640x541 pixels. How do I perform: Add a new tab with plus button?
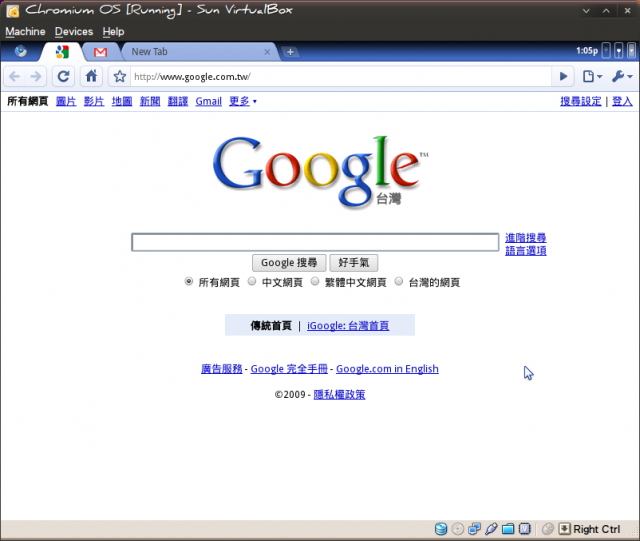(x=290, y=52)
